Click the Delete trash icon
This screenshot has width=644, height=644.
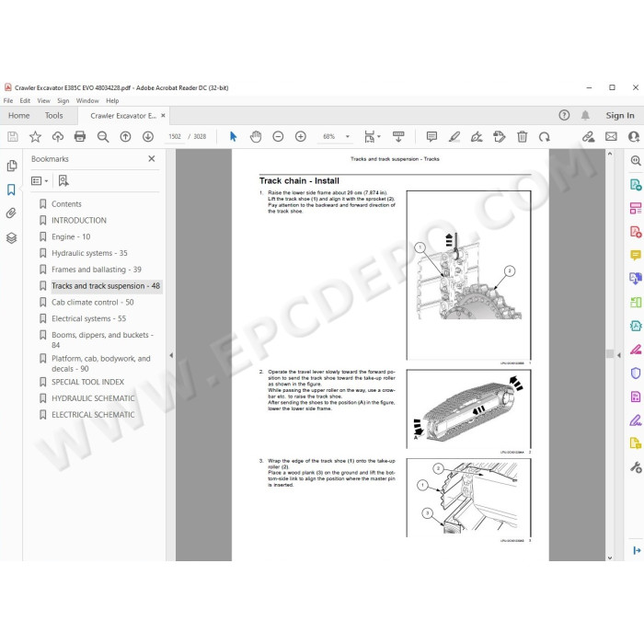[522, 136]
